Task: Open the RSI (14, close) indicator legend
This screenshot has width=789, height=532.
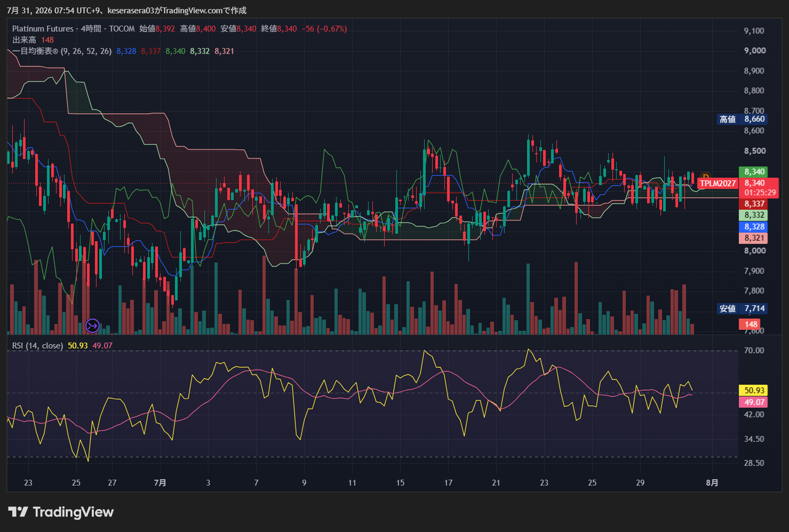Action: [38, 346]
